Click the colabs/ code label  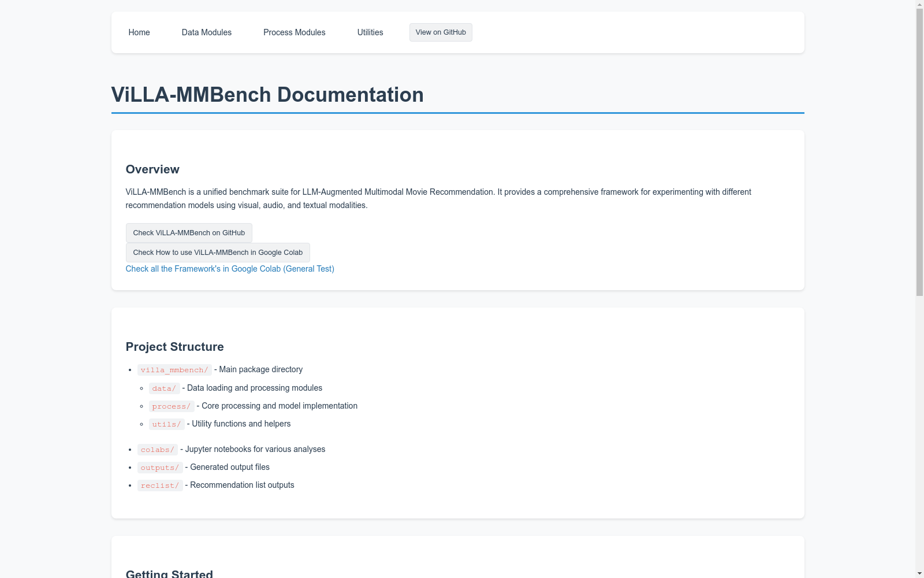tap(158, 450)
